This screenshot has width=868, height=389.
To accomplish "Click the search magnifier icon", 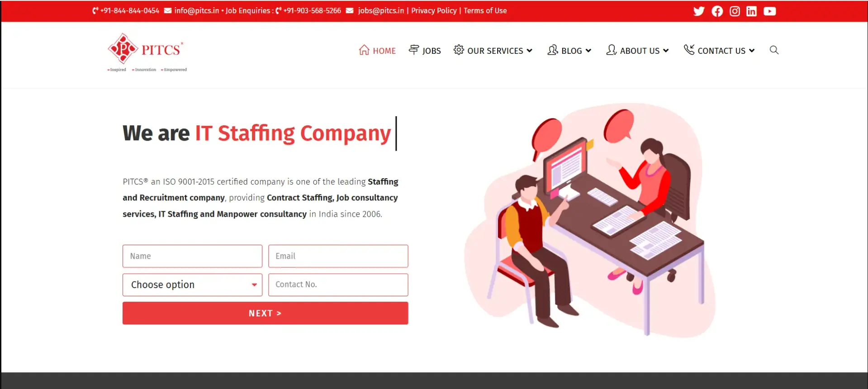I will pyautogui.click(x=774, y=50).
